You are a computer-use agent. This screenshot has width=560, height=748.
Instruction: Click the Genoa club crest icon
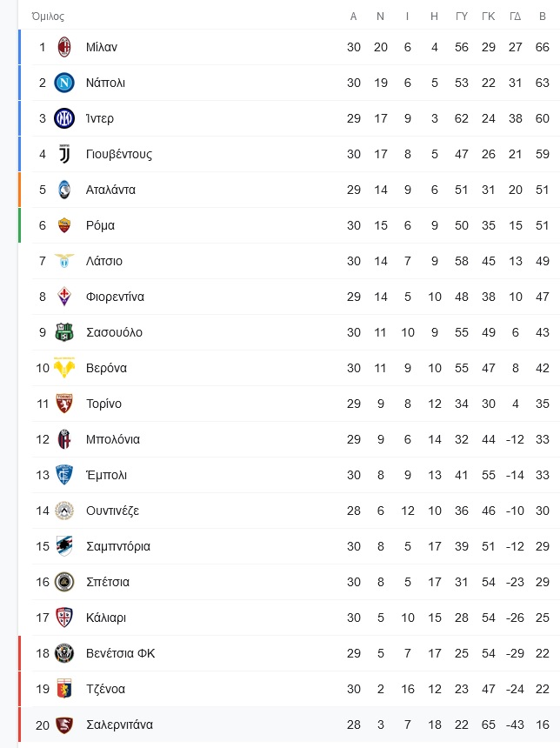[x=64, y=689]
